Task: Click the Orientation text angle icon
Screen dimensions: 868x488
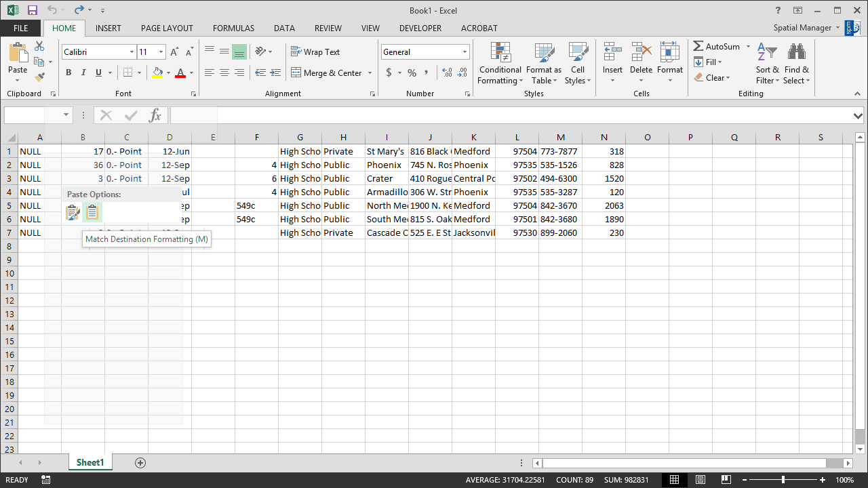Action: 260,52
